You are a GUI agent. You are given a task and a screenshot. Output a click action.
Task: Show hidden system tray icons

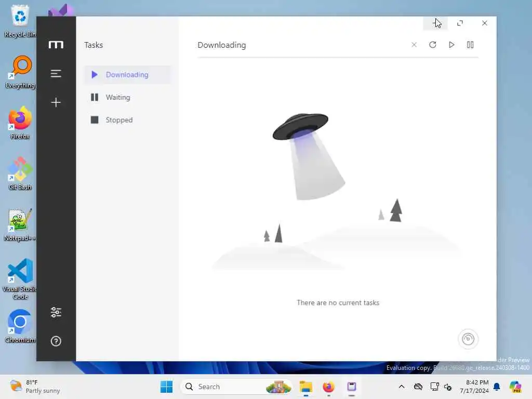402,387
